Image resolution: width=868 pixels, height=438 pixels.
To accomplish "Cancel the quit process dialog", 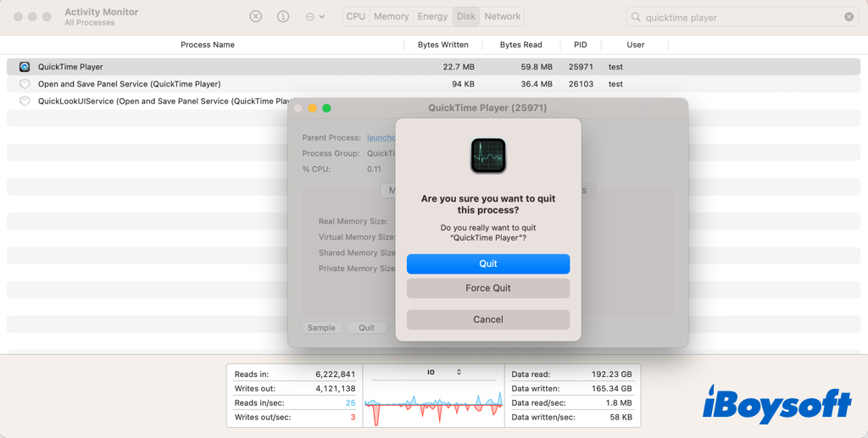I will pyautogui.click(x=488, y=319).
